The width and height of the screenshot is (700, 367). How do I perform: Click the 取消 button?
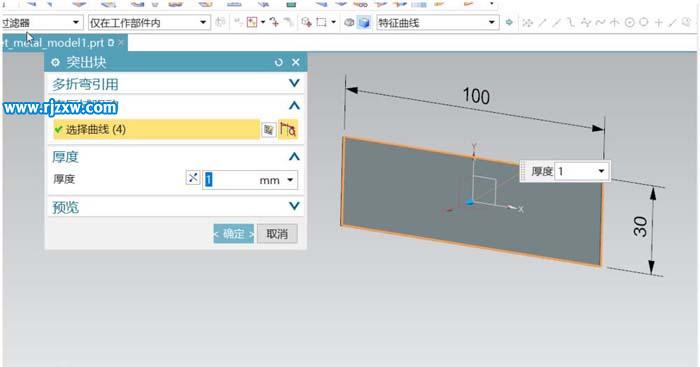[x=277, y=234]
